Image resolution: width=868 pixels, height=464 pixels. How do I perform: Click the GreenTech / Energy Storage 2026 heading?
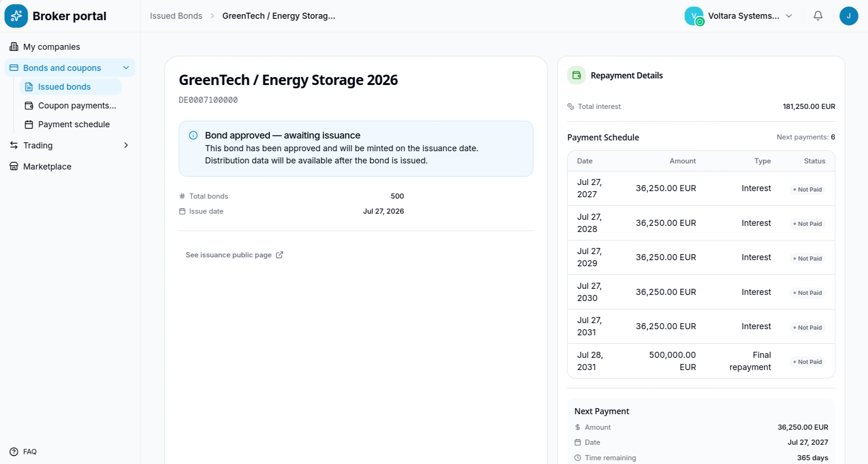coord(288,80)
